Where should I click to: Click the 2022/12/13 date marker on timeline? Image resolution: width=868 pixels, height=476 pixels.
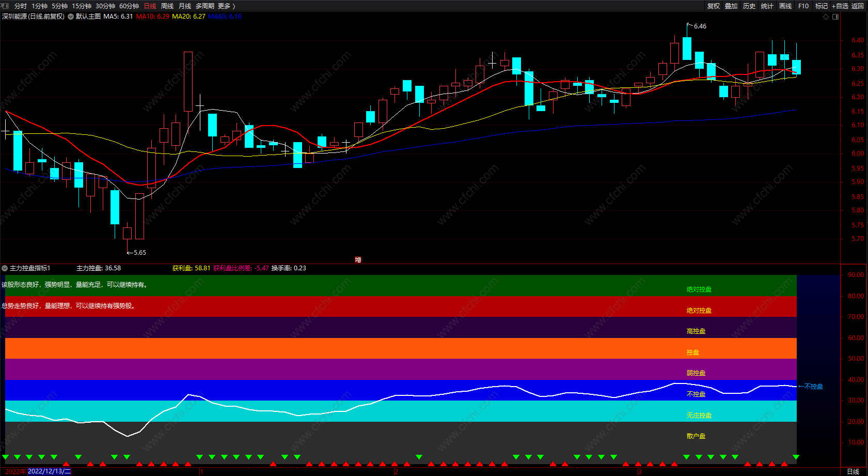(x=50, y=471)
